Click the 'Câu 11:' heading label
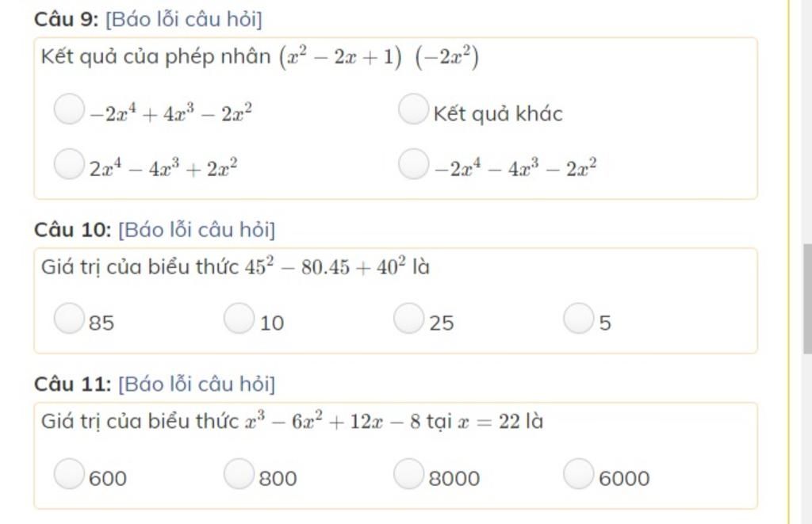The image size is (812, 524). point(73,384)
